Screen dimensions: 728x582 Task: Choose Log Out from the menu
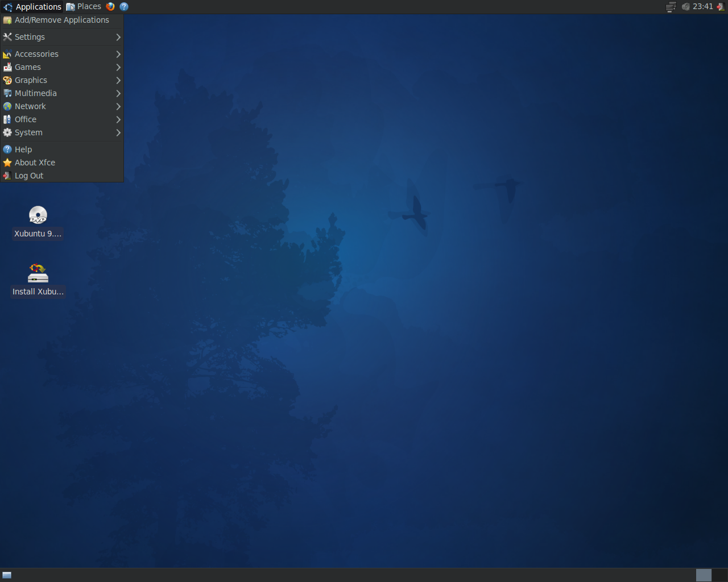(62, 176)
